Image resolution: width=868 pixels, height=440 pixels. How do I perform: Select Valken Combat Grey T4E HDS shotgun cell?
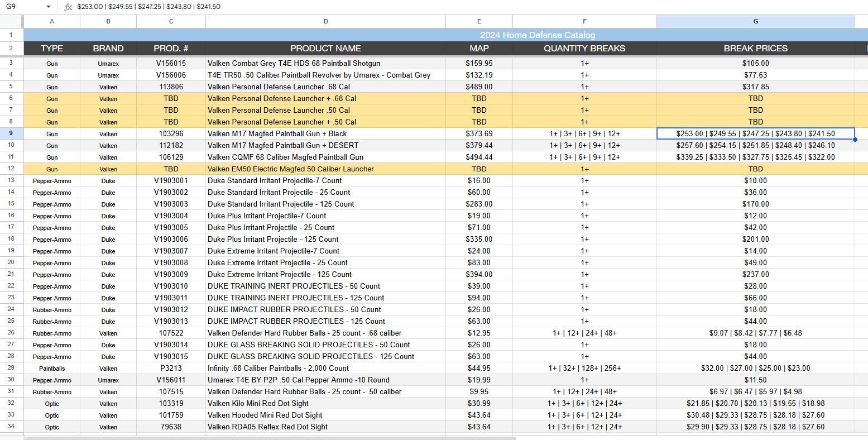[325, 63]
